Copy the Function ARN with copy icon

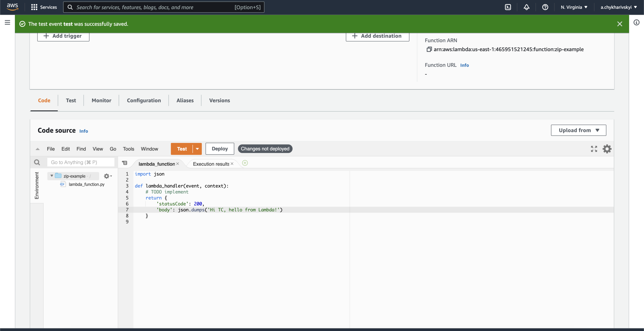click(x=429, y=49)
